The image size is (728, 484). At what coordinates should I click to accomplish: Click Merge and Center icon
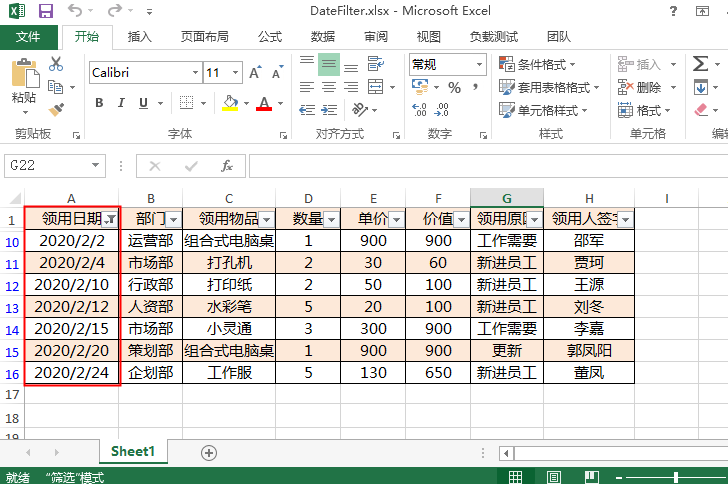click(x=376, y=87)
